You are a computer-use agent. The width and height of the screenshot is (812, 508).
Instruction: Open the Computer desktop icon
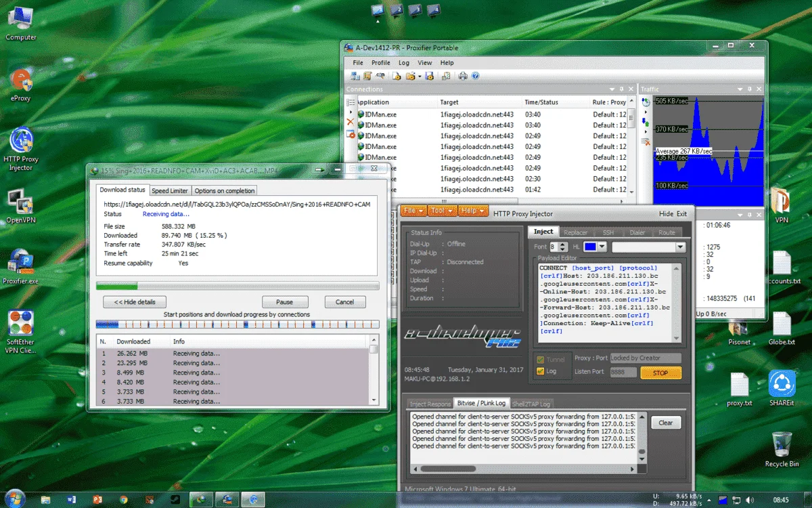(21, 24)
